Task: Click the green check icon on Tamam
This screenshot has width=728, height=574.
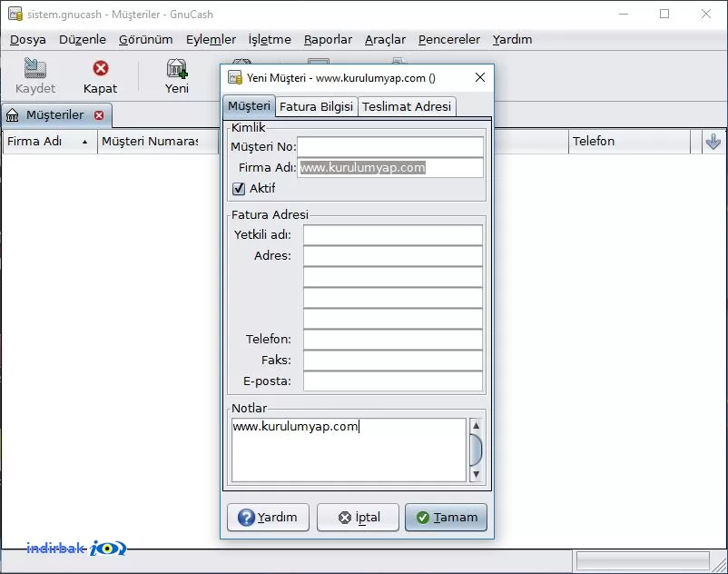Action: pyautogui.click(x=423, y=518)
